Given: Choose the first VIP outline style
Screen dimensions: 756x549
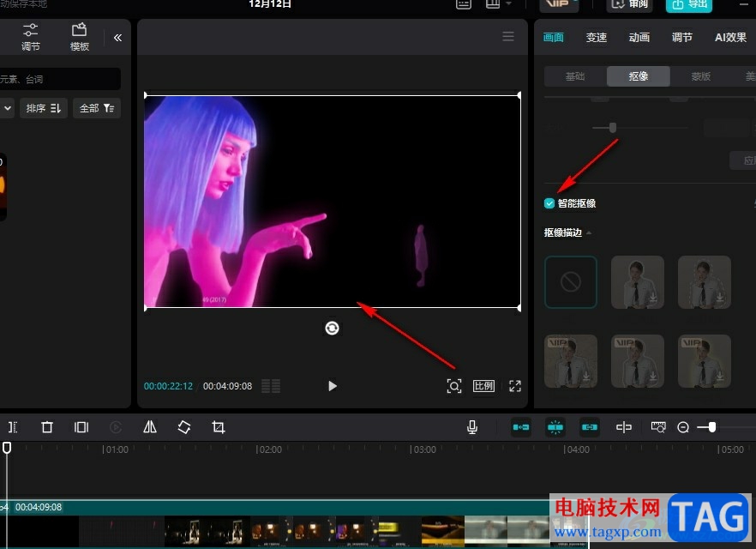Looking at the screenshot, I should coord(571,361).
